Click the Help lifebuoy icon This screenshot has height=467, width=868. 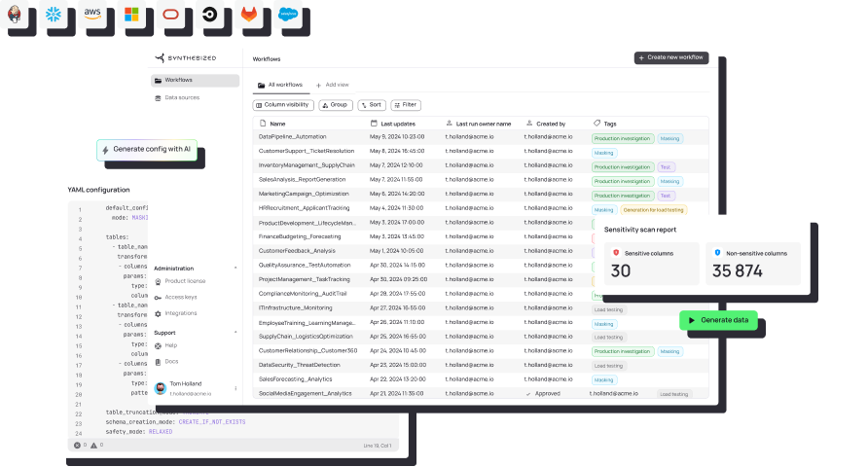pos(158,345)
